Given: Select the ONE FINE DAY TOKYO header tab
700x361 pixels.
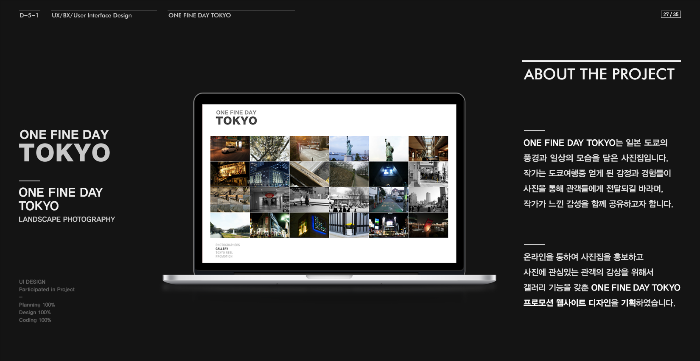Looking at the screenshot, I should point(200,15).
